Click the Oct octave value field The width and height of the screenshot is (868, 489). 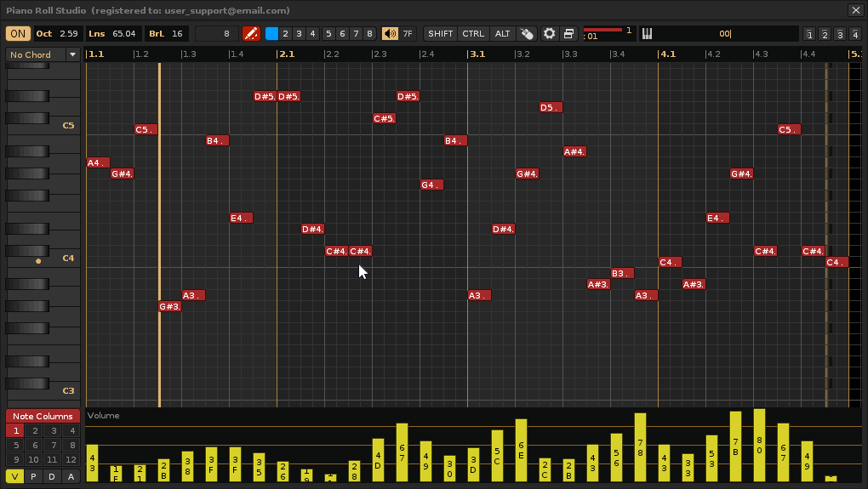pos(69,34)
